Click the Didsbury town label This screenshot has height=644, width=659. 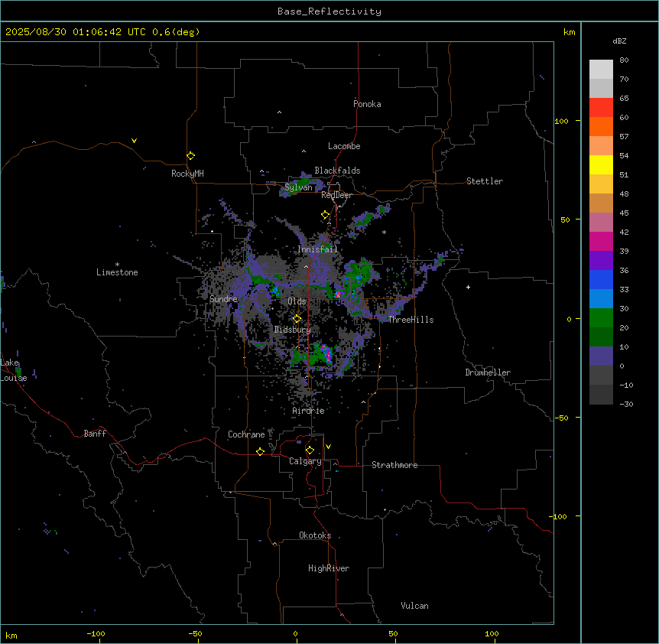click(293, 330)
